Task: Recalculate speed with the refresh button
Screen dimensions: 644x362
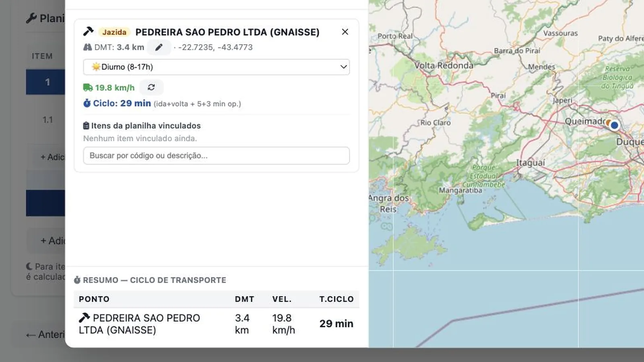Action: 151,87
